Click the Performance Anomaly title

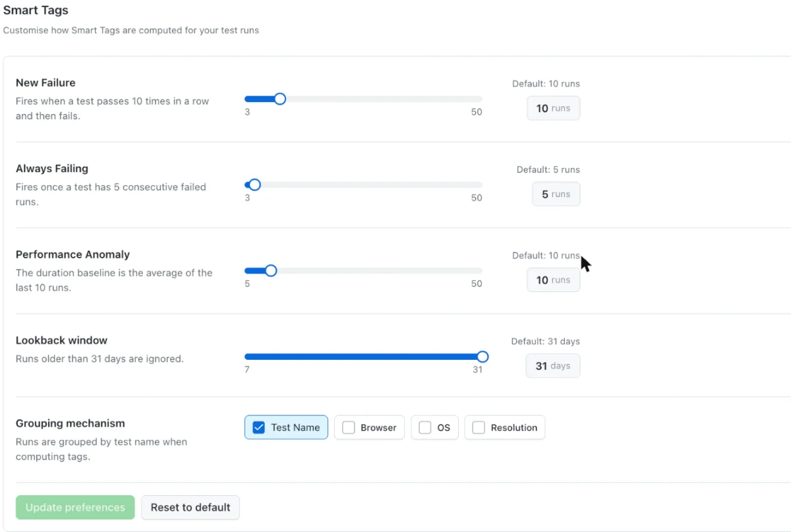click(x=73, y=254)
